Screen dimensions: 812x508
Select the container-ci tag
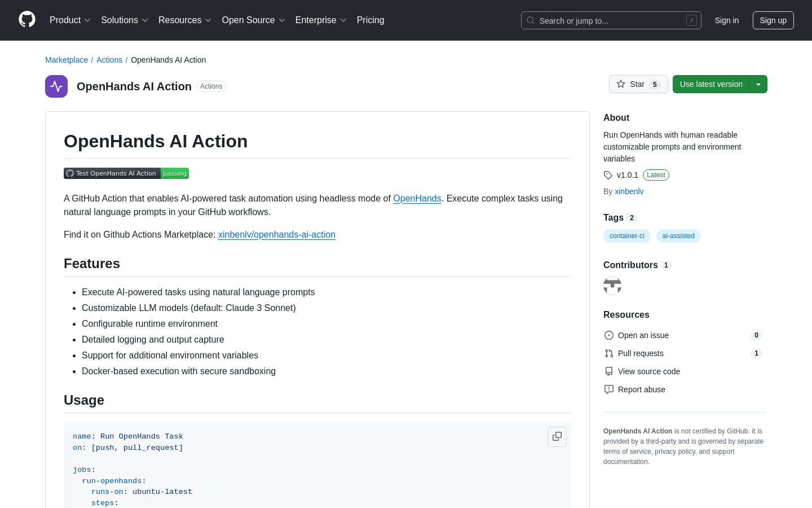point(627,236)
